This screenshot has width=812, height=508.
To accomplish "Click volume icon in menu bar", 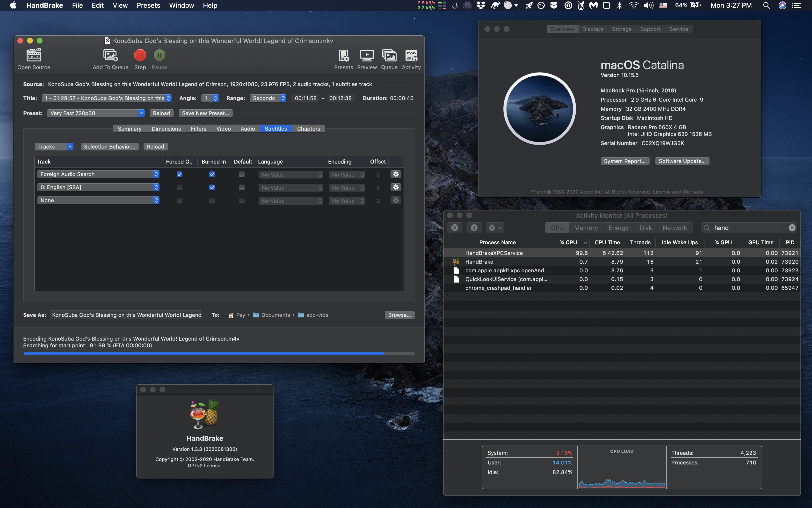I will click(648, 5).
